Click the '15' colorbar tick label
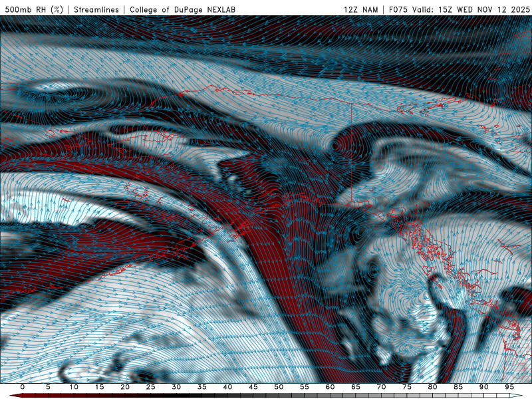The width and height of the screenshot is (532, 399). click(99, 387)
